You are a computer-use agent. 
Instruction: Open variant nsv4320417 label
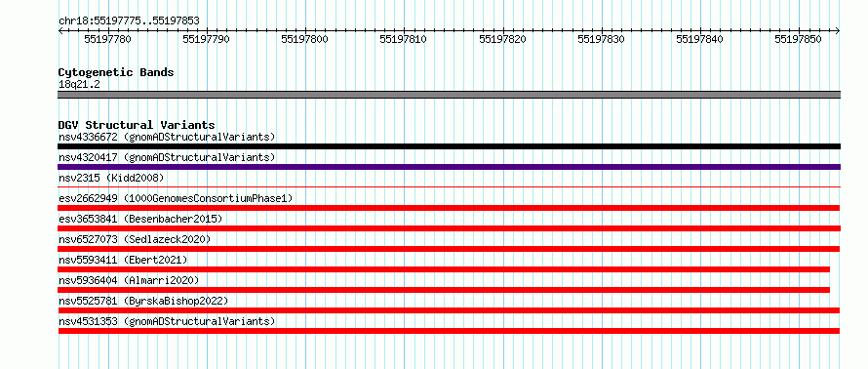point(167,157)
